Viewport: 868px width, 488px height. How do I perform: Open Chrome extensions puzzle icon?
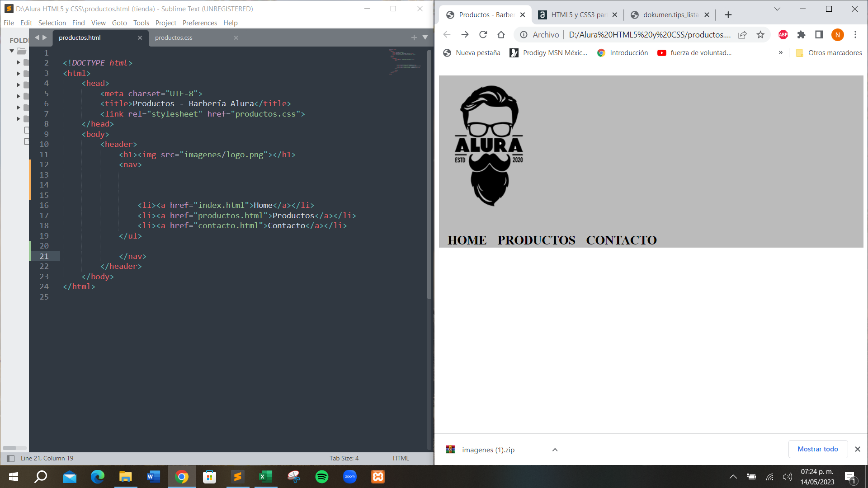coord(802,35)
